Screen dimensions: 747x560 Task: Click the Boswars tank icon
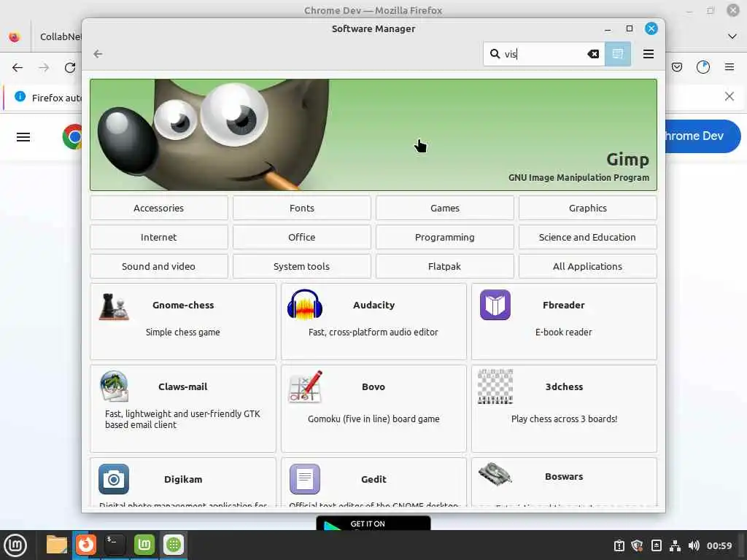(495, 474)
